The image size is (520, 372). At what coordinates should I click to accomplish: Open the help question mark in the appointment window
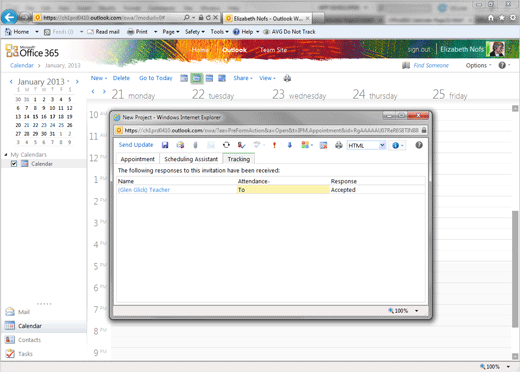(x=419, y=145)
